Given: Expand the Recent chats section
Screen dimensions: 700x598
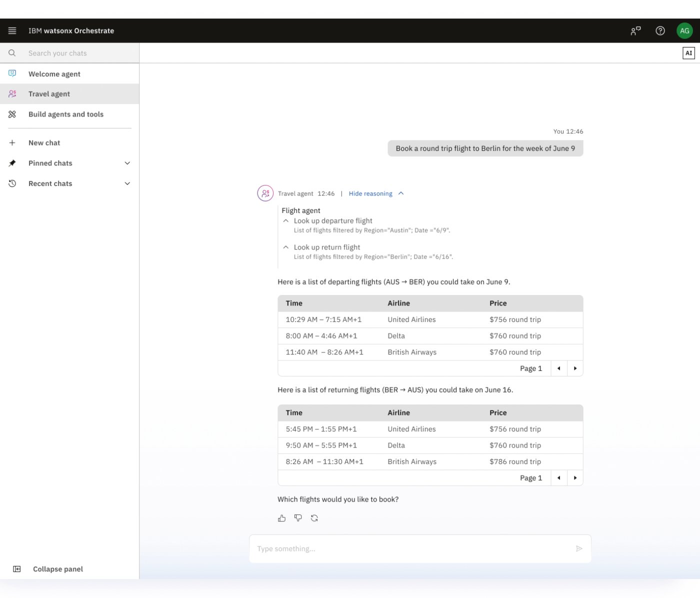Looking at the screenshot, I should (x=127, y=184).
